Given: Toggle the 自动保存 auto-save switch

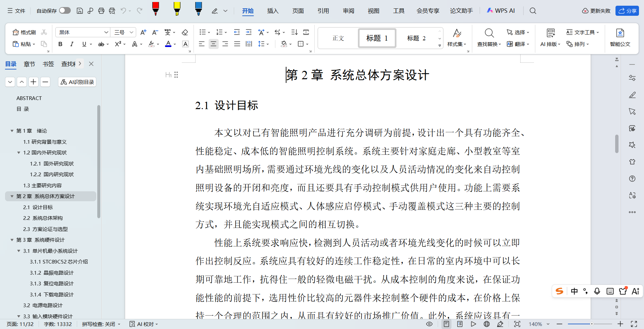Looking at the screenshot, I should 65,10.
